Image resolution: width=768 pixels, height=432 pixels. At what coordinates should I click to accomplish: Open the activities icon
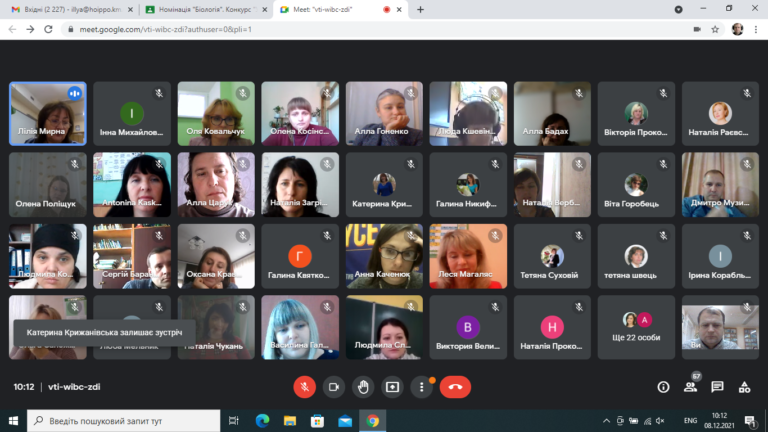point(744,387)
